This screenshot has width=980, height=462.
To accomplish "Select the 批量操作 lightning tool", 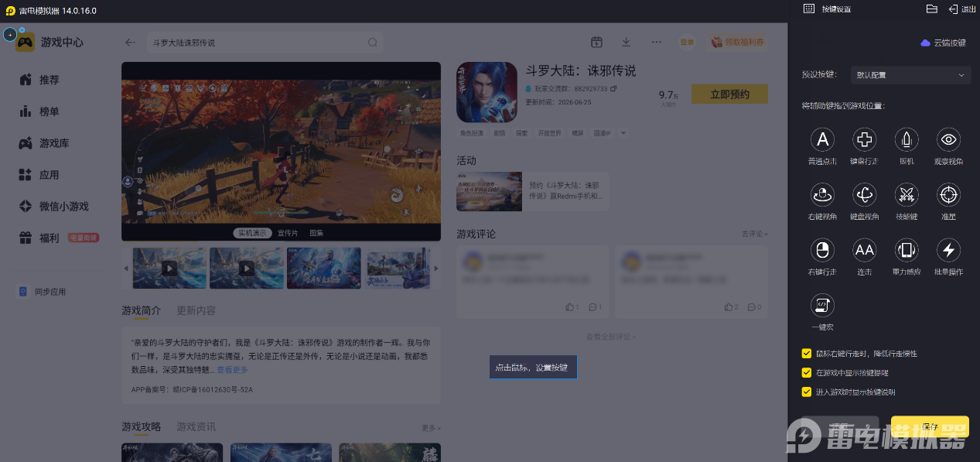I will point(948,250).
